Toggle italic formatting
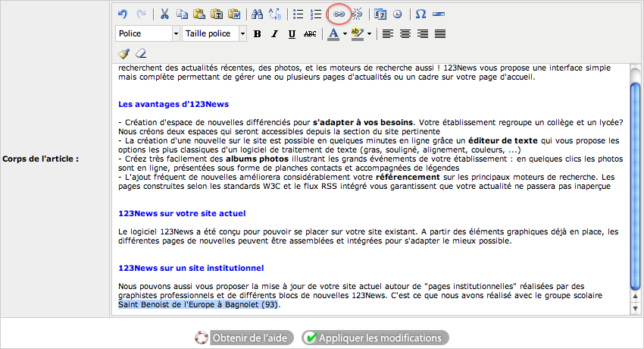The width and height of the screenshot is (644, 349). 274,34
